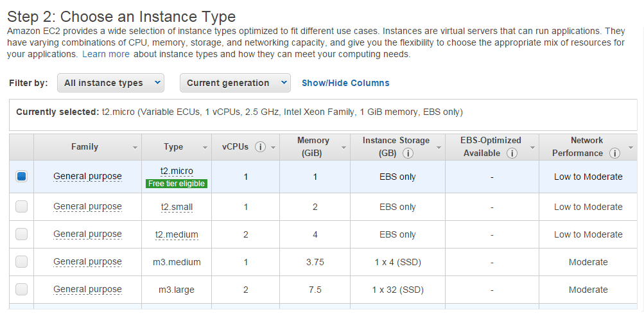Choose the m3.large row checkbox
The width and height of the screenshot is (644, 314).
tap(22, 290)
